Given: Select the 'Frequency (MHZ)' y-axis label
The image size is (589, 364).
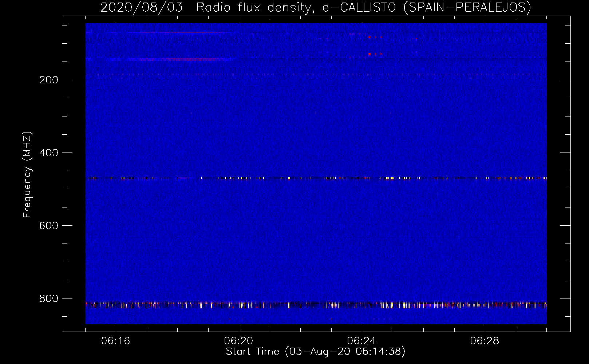Looking at the screenshot, I should pos(27,175).
